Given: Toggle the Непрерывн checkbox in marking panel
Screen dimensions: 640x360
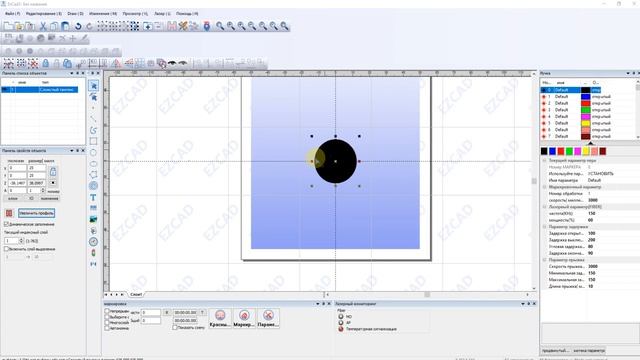Looking at the screenshot, I should tap(107, 311).
